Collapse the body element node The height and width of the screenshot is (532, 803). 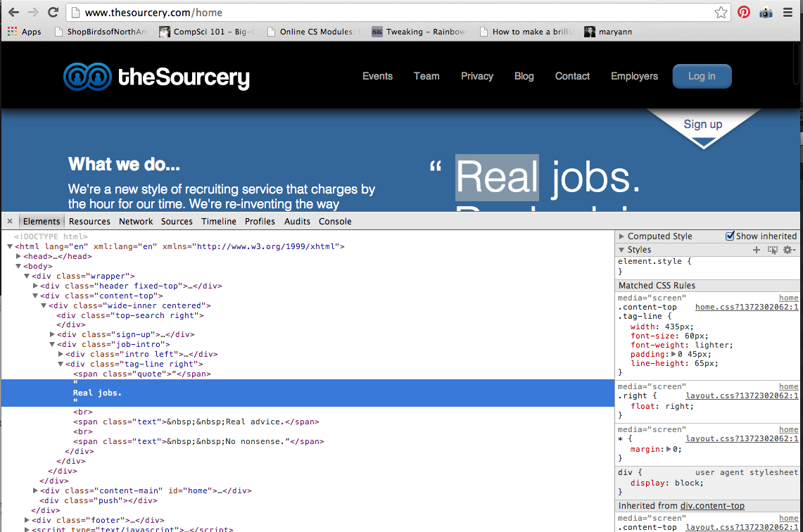[x=18, y=266]
